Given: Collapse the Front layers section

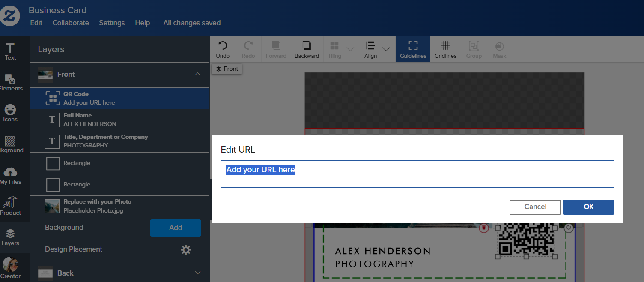Looking at the screenshot, I should click(x=197, y=74).
